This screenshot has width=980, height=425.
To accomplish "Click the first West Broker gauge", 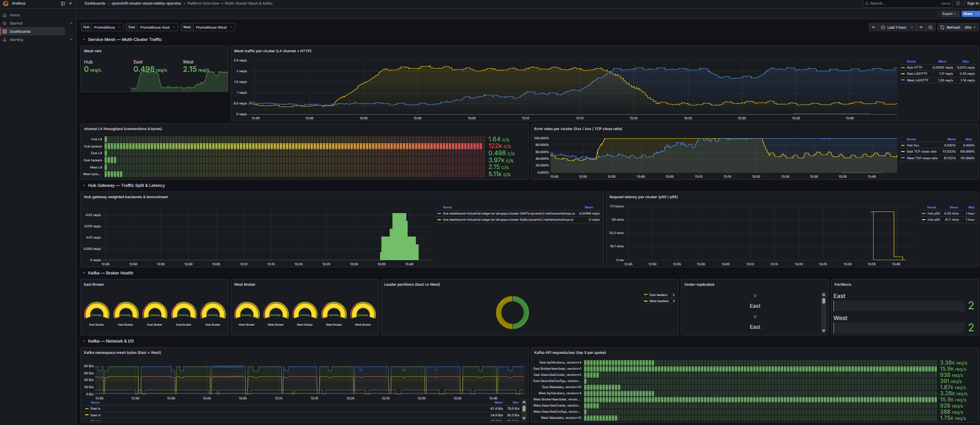I will (246, 311).
